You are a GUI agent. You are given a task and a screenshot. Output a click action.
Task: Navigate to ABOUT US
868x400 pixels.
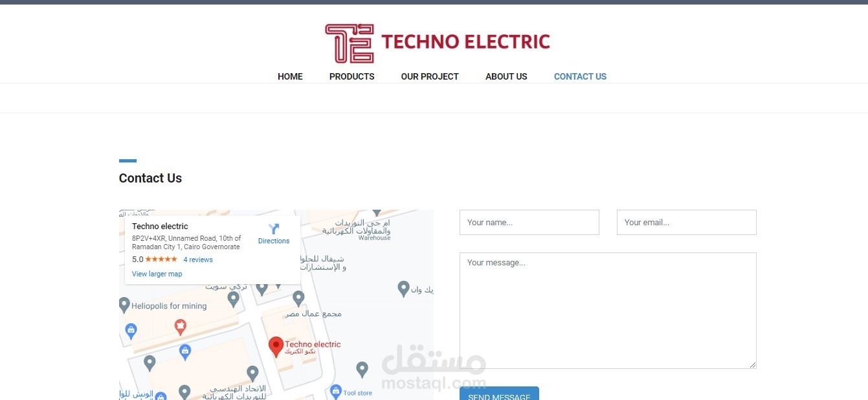506,76
